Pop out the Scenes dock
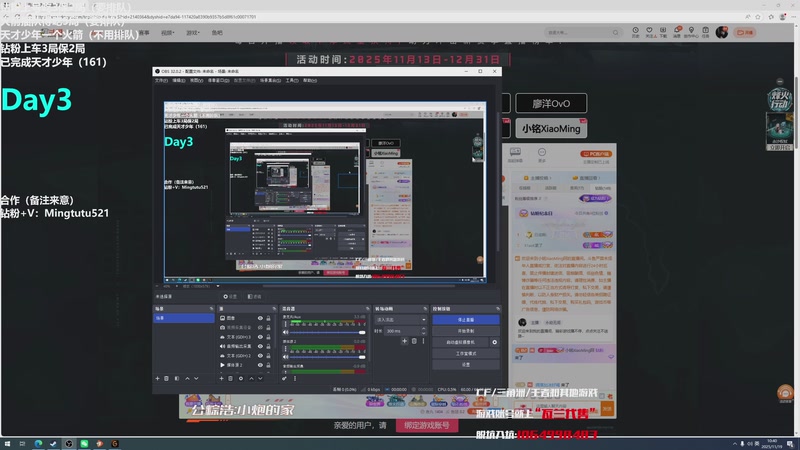800x450 pixels. 211,309
